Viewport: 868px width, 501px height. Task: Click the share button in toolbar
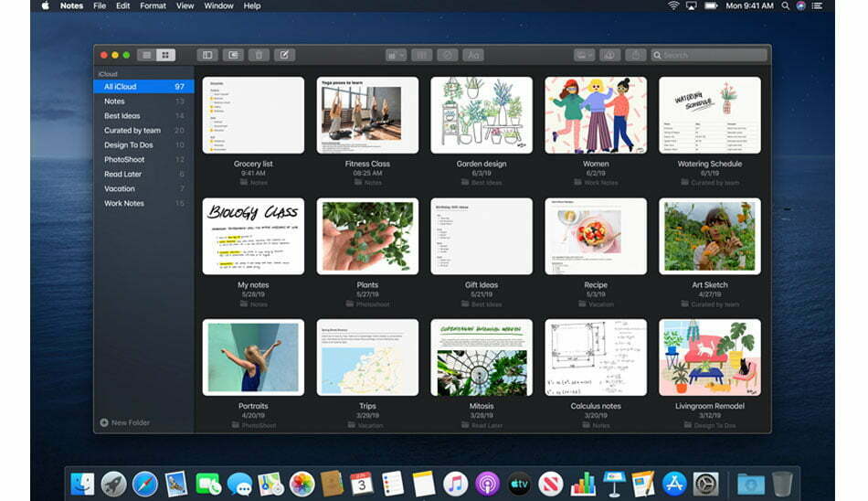(x=636, y=56)
